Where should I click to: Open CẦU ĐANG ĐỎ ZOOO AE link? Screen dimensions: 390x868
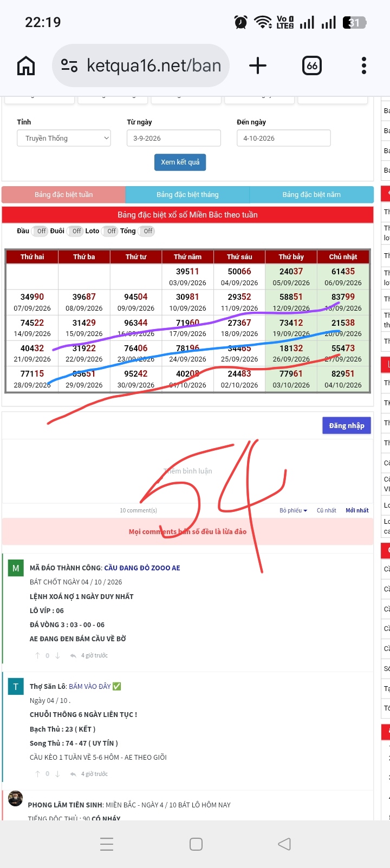pyautogui.click(x=142, y=568)
